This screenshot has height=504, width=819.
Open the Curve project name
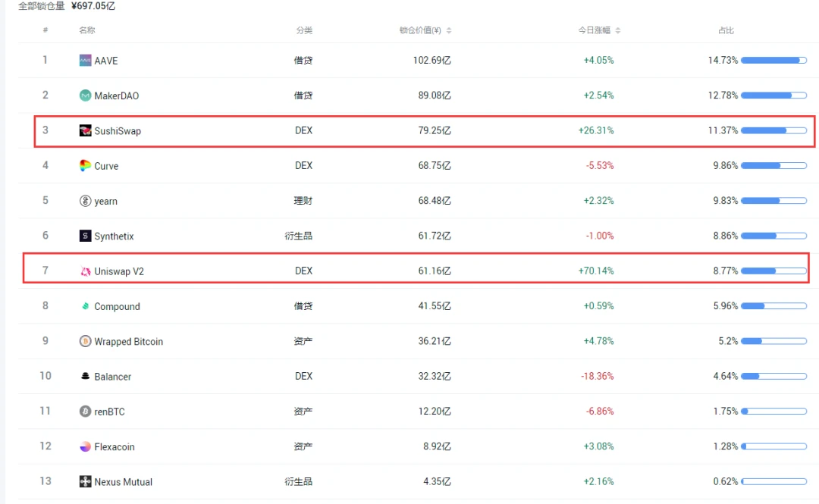[107, 165]
